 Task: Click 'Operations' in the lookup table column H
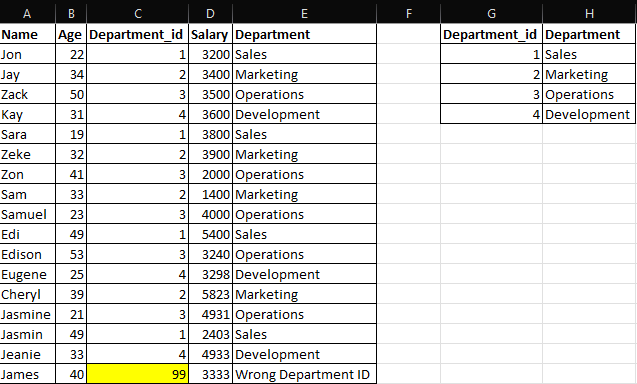[x=589, y=94]
